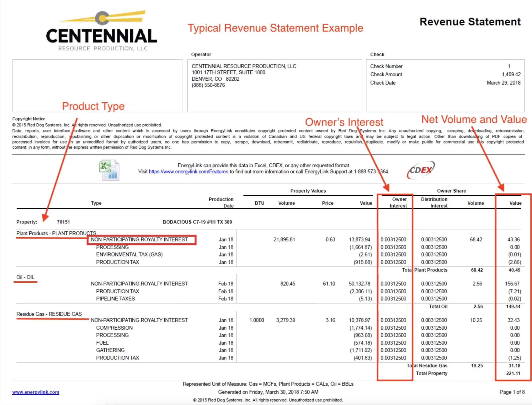Click the Check Number label

(x=386, y=66)
